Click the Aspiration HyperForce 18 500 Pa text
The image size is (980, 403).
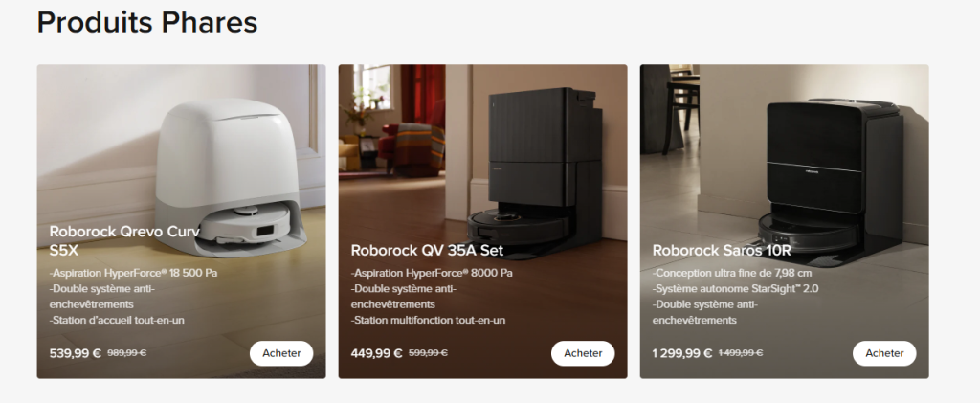(134, 273)
